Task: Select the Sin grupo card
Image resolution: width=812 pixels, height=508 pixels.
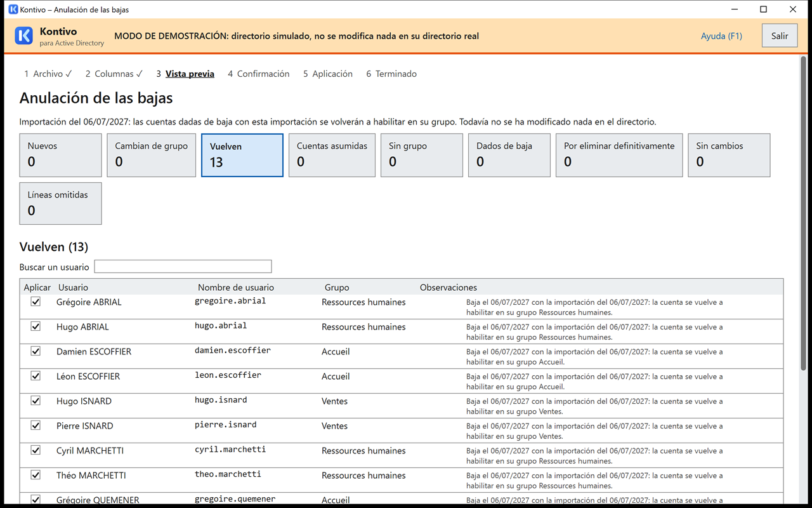Action: pyautogui.click(x=422, y=155)
